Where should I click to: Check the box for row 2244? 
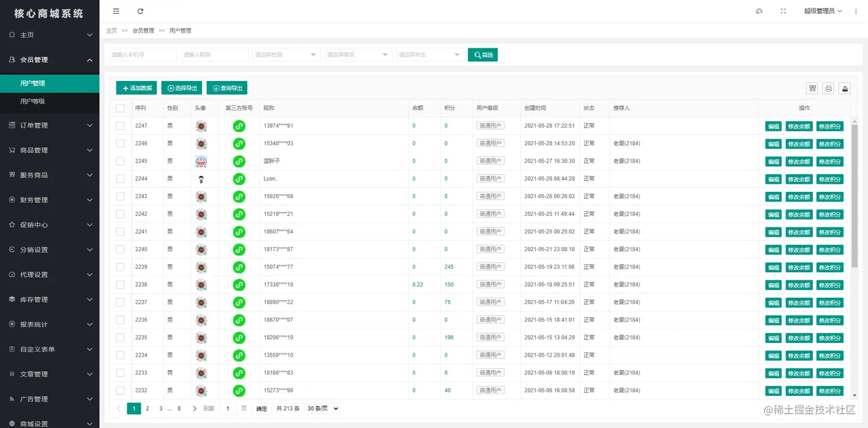click(x=120, y=179)
